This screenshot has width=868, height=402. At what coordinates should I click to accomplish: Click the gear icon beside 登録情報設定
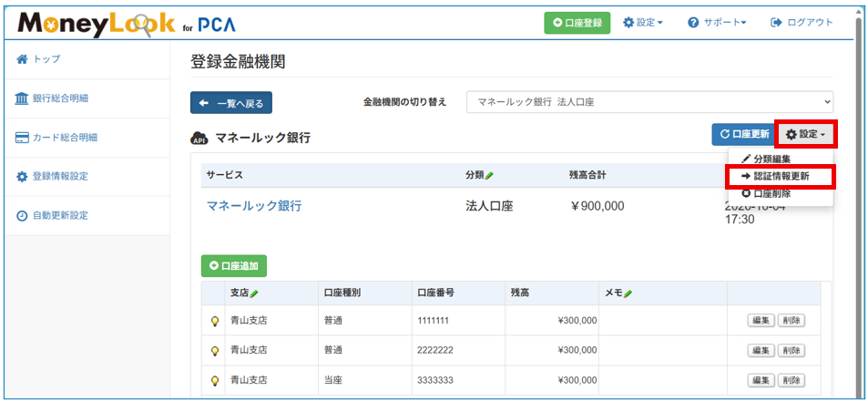tap(22, 177)
